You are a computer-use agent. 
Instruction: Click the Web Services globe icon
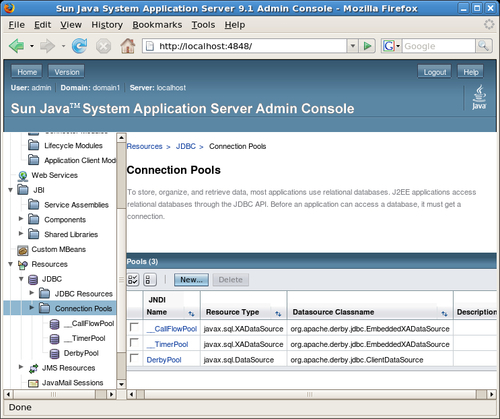click(x=23, y=176)
